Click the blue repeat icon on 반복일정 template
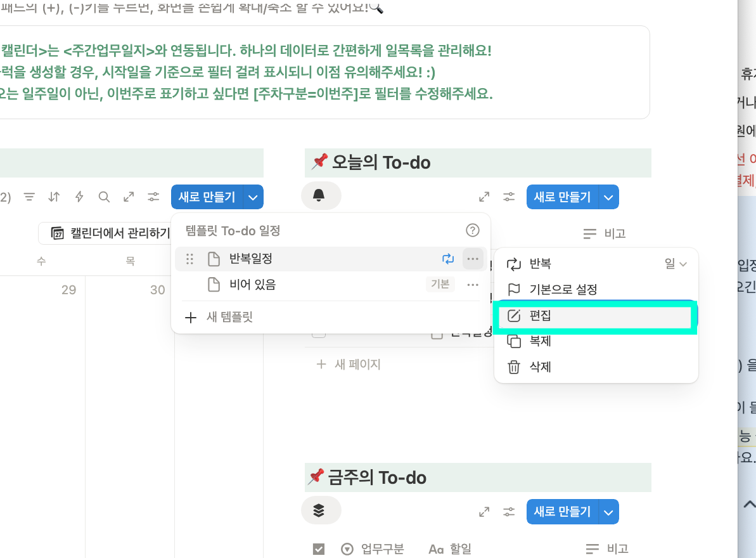This screenshot has height=558, width=756. tap(448, 259)
